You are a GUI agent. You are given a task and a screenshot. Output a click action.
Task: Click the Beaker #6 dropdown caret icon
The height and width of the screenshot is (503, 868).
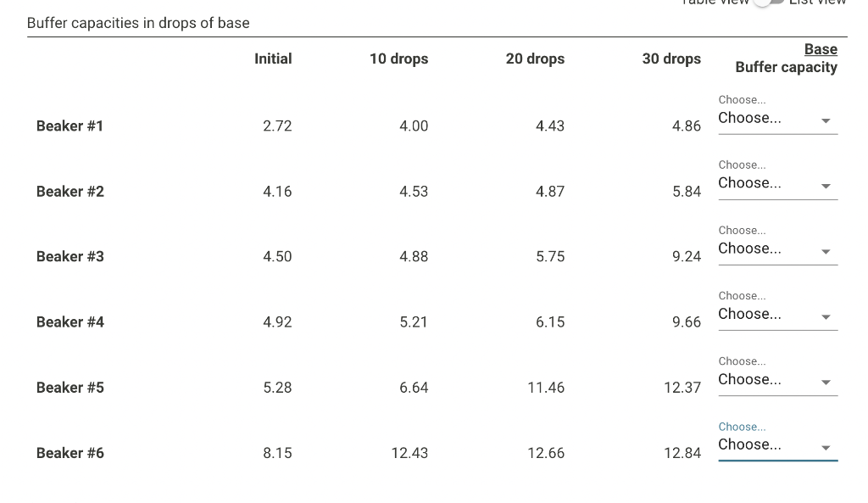pos(826,449)
